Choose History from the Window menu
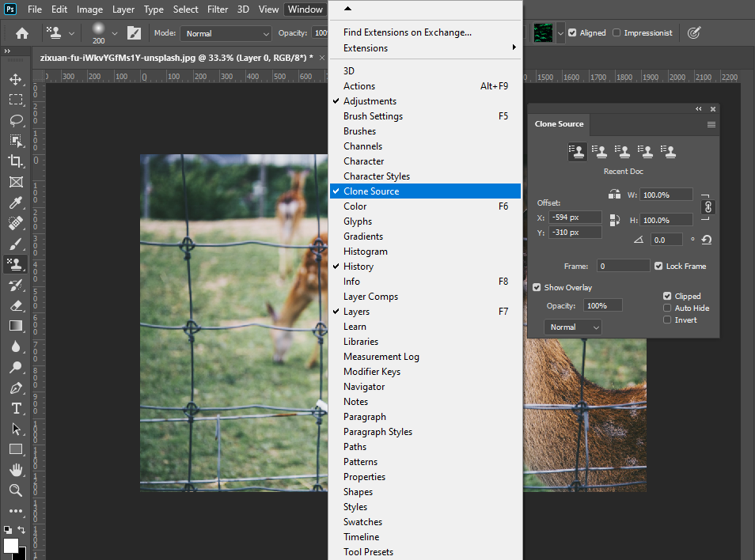755x560 pixels. [x=425, y=266]
